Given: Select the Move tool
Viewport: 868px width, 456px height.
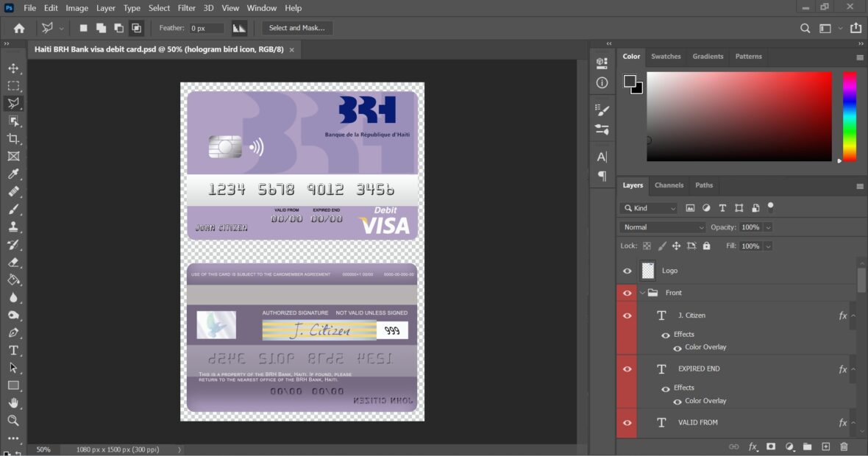Looking at the screenshot, I should [x=15, y=67].
